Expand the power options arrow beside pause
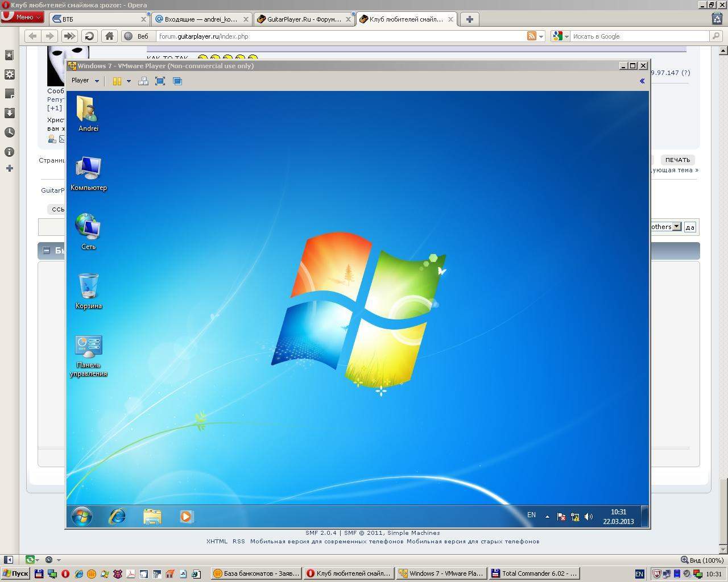This screenshot has width=728, height=582. [x=129, y=81]
